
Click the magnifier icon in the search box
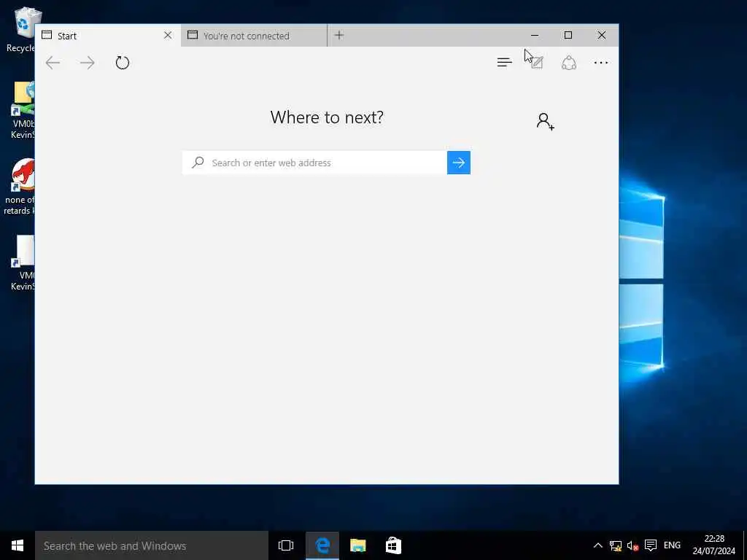[198, 163]
